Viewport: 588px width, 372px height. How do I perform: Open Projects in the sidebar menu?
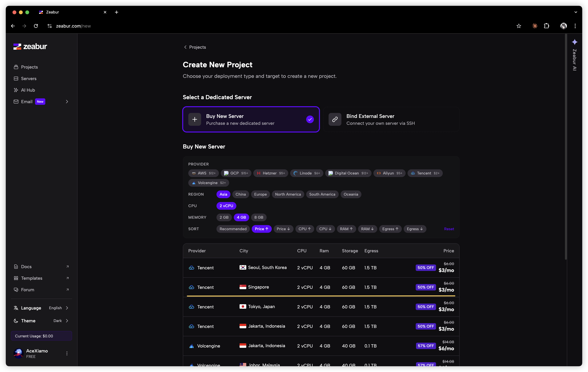(x=29, y=67)
